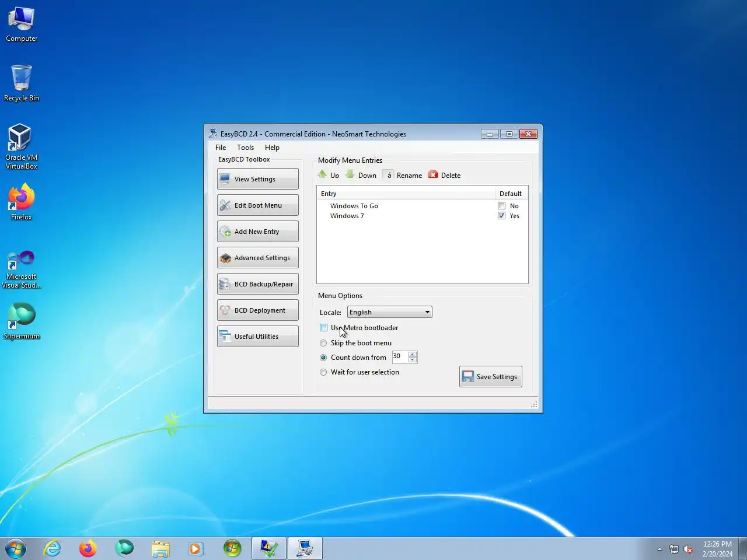This screenshot has height=560, width=747.
Task: Open the File menu
Action: [221, 148]
